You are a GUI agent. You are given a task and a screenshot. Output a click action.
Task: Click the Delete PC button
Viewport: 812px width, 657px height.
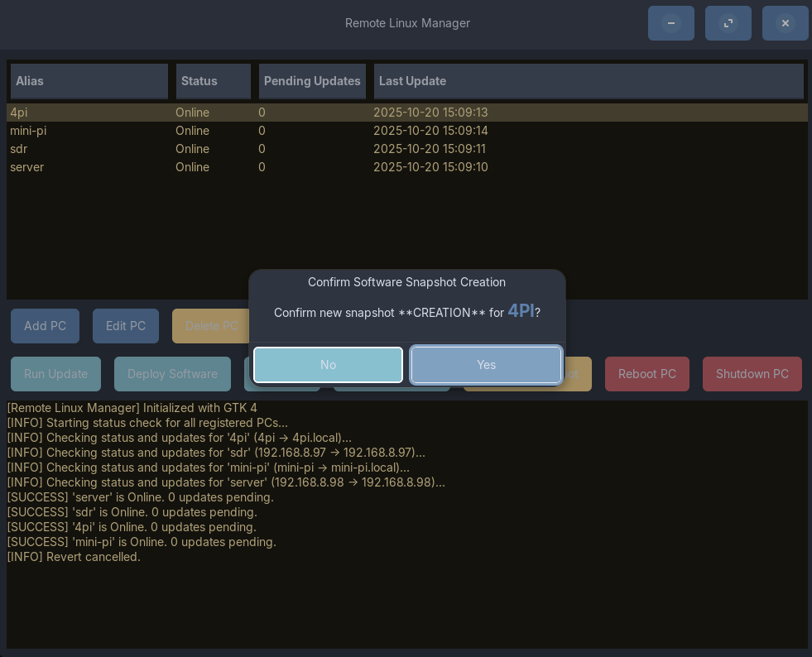pyautogui.click(x=209, y=326)
